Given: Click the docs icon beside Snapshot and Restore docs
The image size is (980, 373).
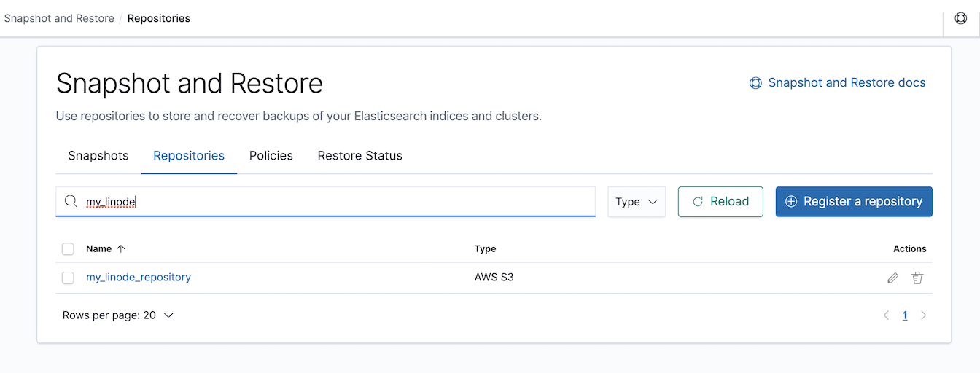Looking at the screenshot, I should pos(755,83).
